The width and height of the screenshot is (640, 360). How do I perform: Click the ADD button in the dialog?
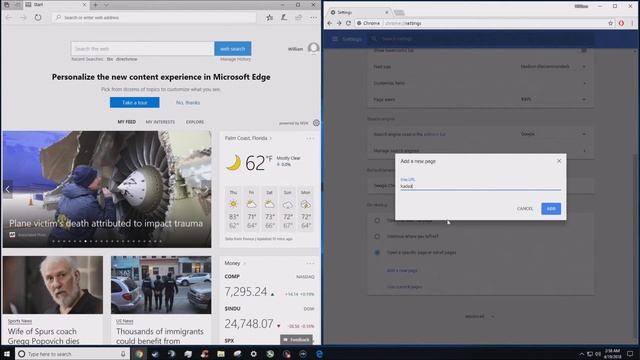click(x=551, y=209)
